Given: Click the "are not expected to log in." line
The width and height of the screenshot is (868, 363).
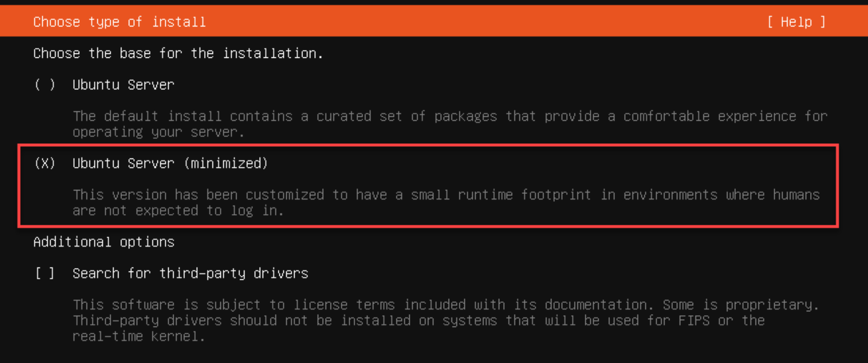Looking at the screenshot, I should pos(178,211).
